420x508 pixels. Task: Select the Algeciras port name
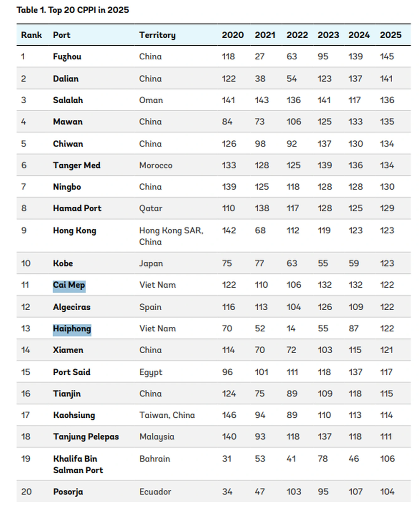click(x=72, y=307)
